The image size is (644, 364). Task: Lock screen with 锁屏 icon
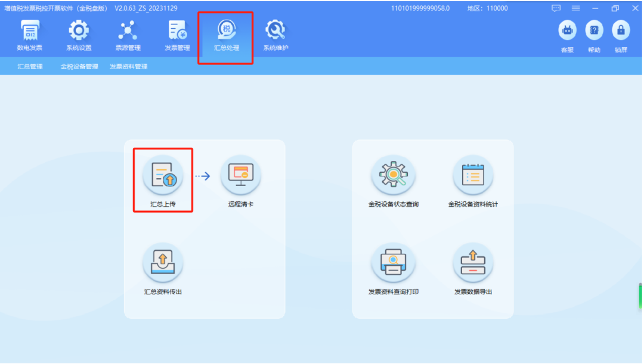click(x=621, y=36)
